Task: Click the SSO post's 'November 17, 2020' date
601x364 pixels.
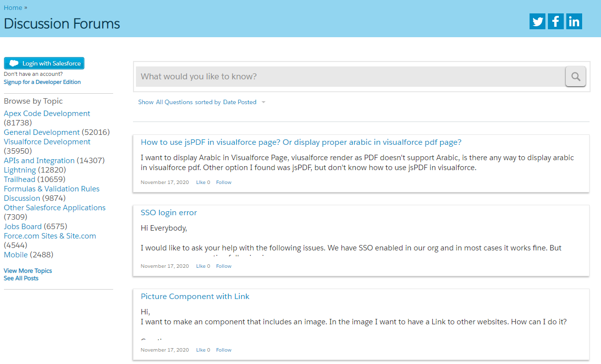Action: click(165, 266)
